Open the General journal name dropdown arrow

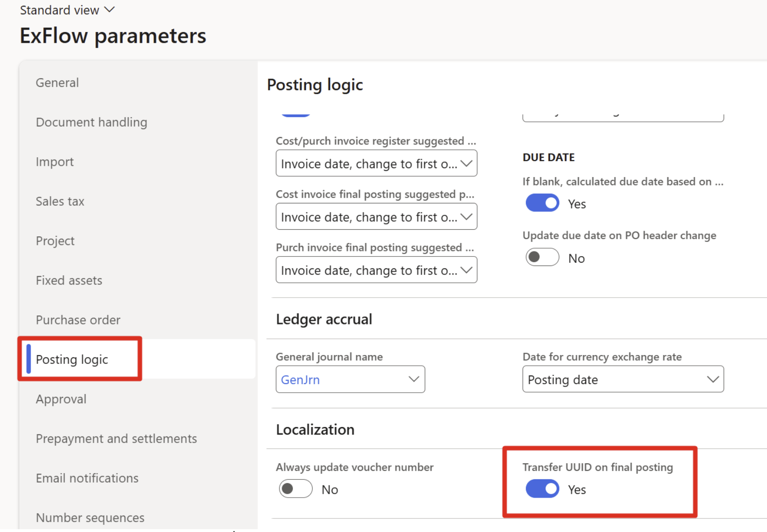click(x=414, y=379)
